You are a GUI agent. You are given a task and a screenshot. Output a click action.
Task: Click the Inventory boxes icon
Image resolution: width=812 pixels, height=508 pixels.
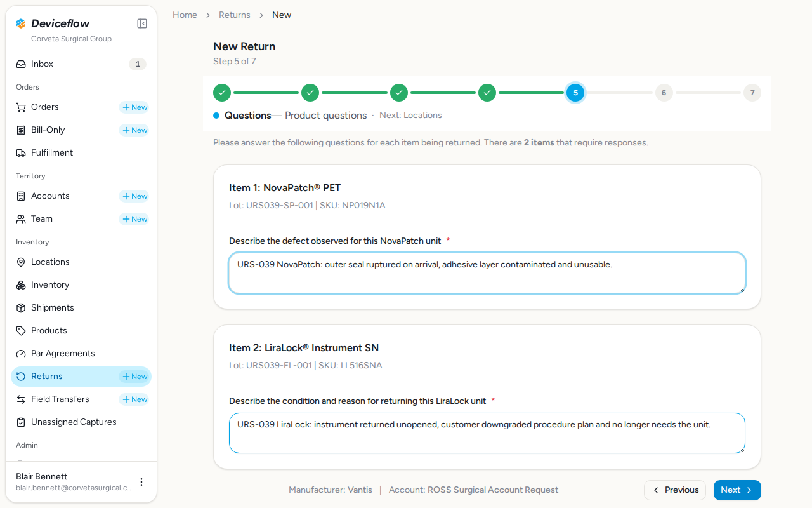21,285
